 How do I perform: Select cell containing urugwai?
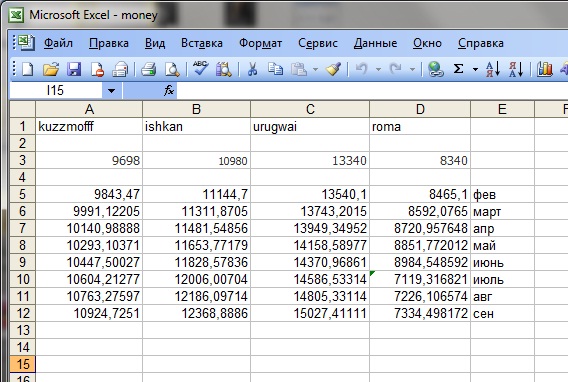click(310, 126)
